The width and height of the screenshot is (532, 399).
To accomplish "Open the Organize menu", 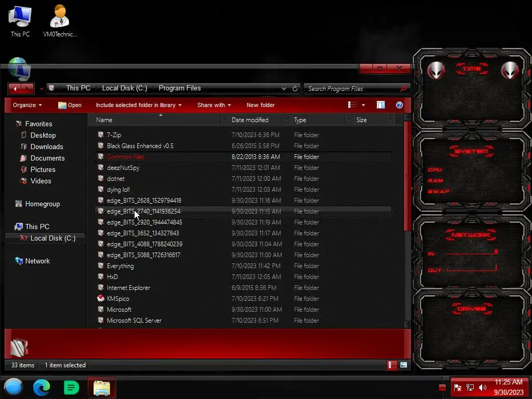I will point(27,105).
